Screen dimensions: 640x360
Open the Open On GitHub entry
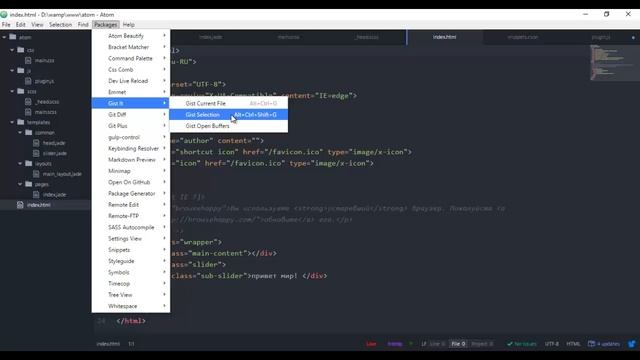point(131,182)
